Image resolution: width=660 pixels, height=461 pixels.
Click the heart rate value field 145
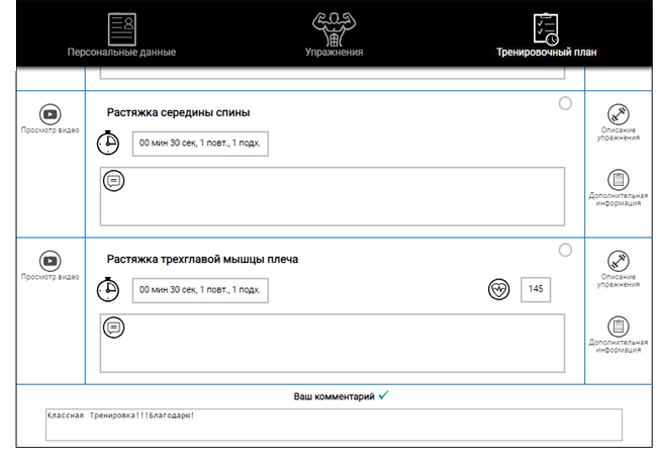[535, 289]
